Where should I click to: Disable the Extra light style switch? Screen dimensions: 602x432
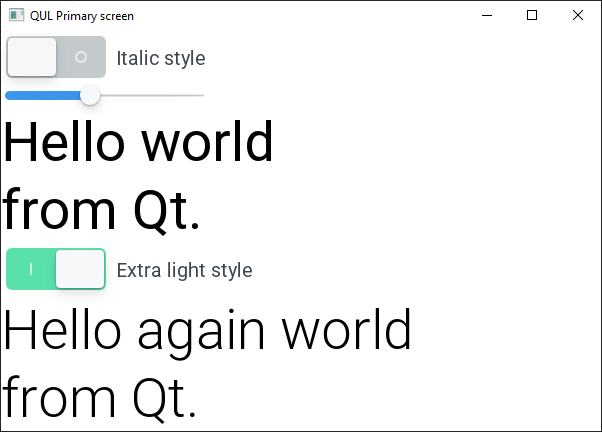(x=56, y=269)
